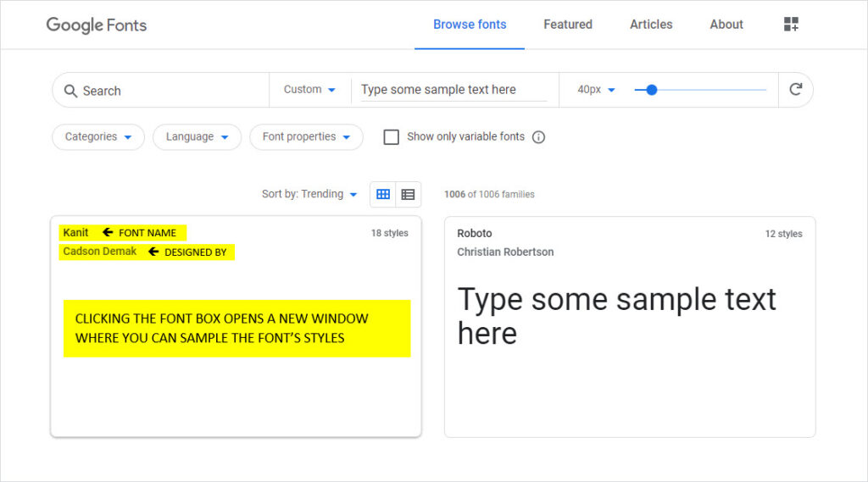
Task: Open the About page link
Action: tap(726, 25)
